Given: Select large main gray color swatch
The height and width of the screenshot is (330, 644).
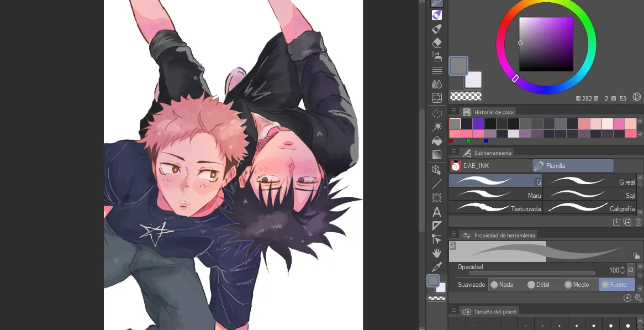Looking at the screenshot, I should 458,66.
